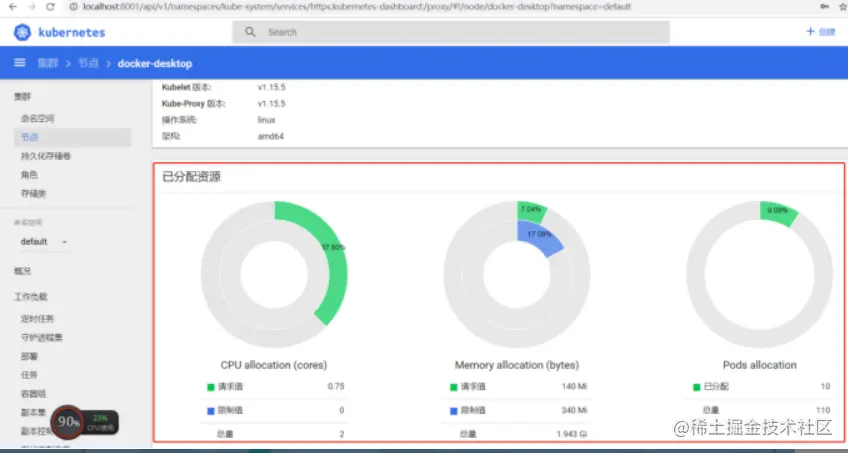Open the hamburger navigation menu
Image resolution: width=848 pixels, height=453 pixels.
[x=19, y=63]
